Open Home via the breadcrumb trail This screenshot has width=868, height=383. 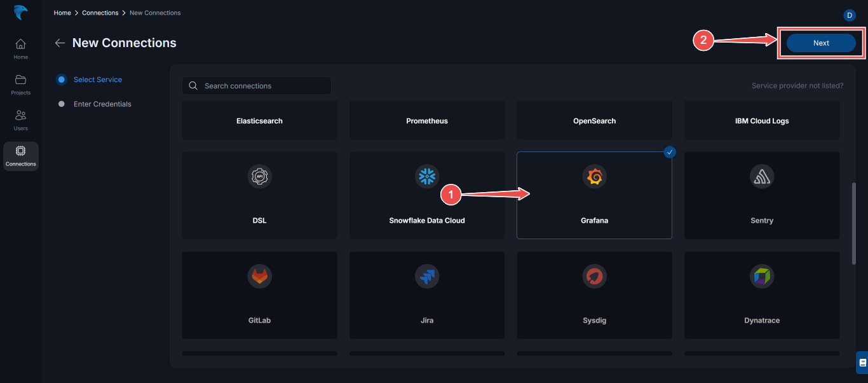(x=62, y=12)
